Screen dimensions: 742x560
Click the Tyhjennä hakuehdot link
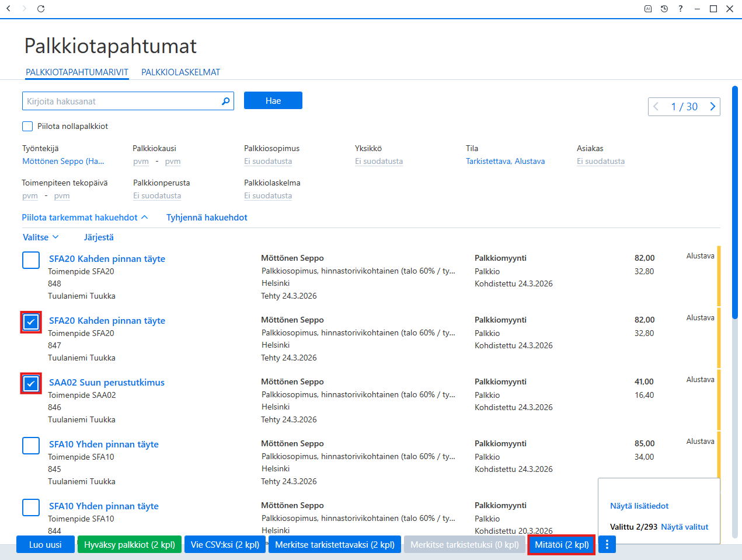click(207, 218)
